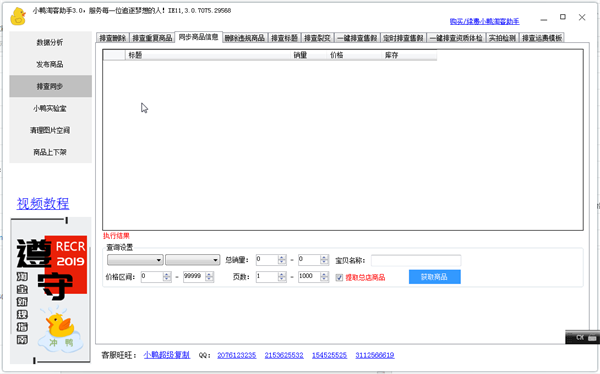This screenshot has width=600, height=374.
Task: Switch to the 排查标题 tab
Action: point(284,38)
